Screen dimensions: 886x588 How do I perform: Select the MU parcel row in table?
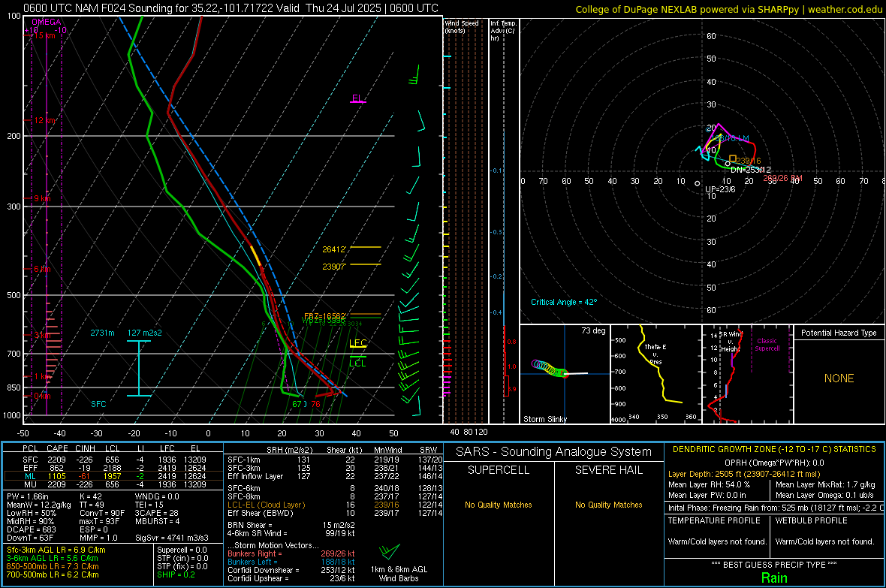pos(113,484)
